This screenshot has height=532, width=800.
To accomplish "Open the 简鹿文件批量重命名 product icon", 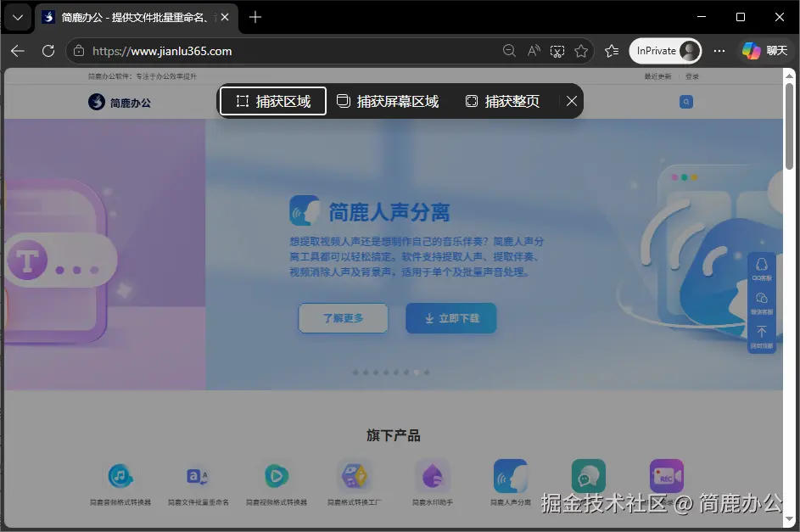I will coord(198,475).
